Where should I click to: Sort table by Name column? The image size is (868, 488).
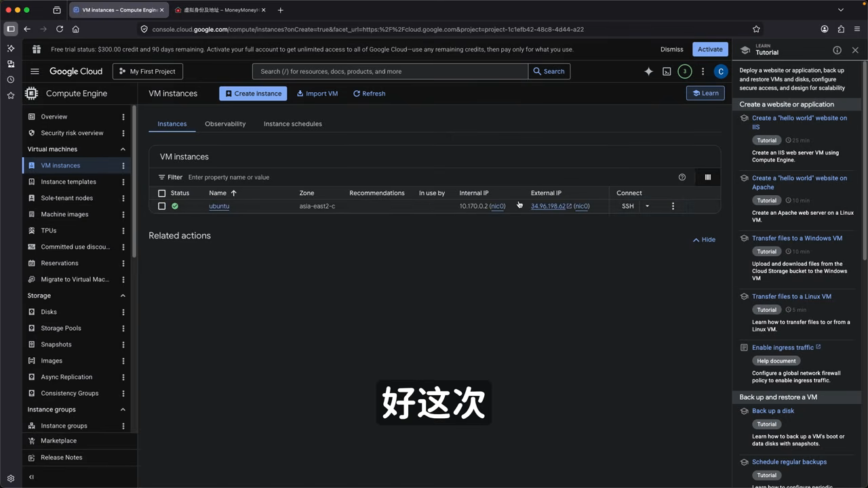click(222, 193)
